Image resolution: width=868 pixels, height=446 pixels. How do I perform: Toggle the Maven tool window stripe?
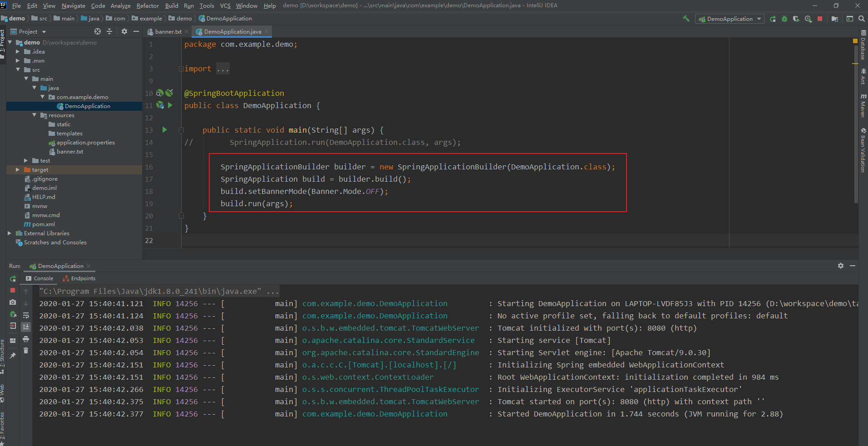863,106
